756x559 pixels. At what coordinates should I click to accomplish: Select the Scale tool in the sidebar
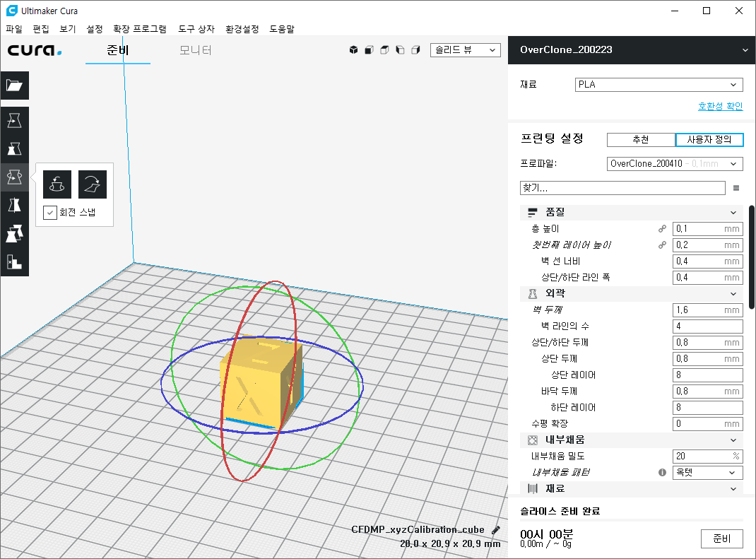coord(14,149)
